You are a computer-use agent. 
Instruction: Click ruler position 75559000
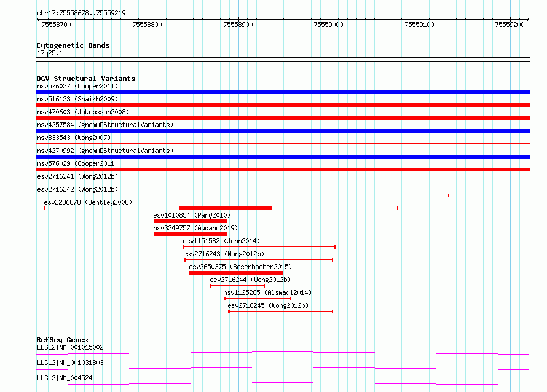coord(328,25)
